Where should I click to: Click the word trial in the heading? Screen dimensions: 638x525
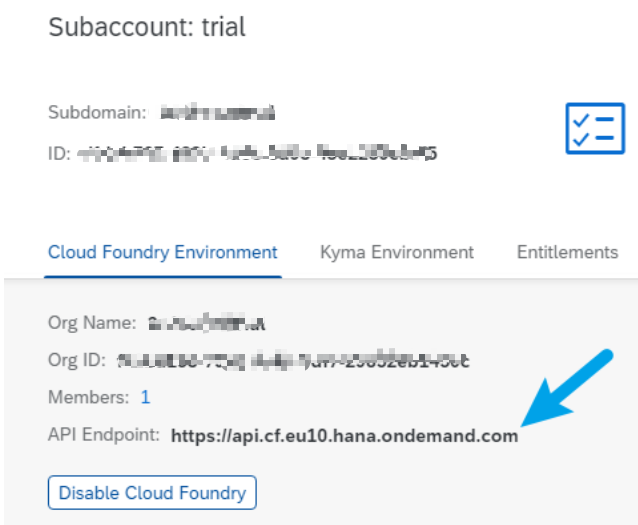coord(223,27)
